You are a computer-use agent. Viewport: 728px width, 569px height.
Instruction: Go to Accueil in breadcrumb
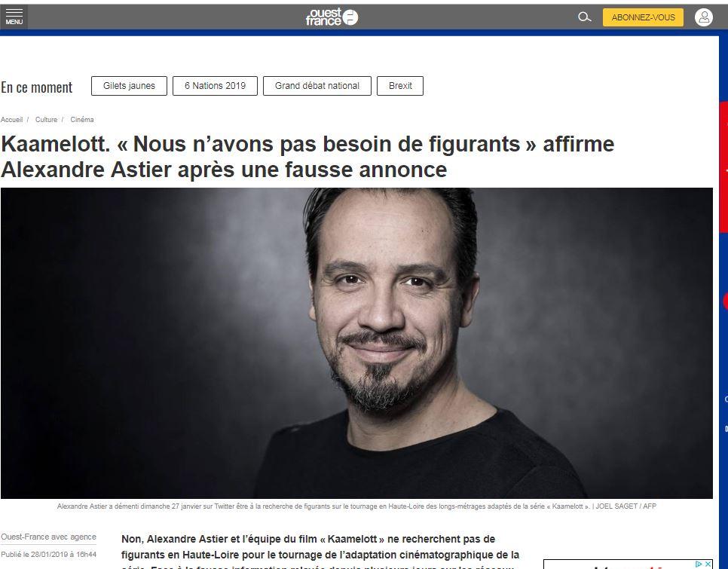pyautogui.click(x=11, y=120)
